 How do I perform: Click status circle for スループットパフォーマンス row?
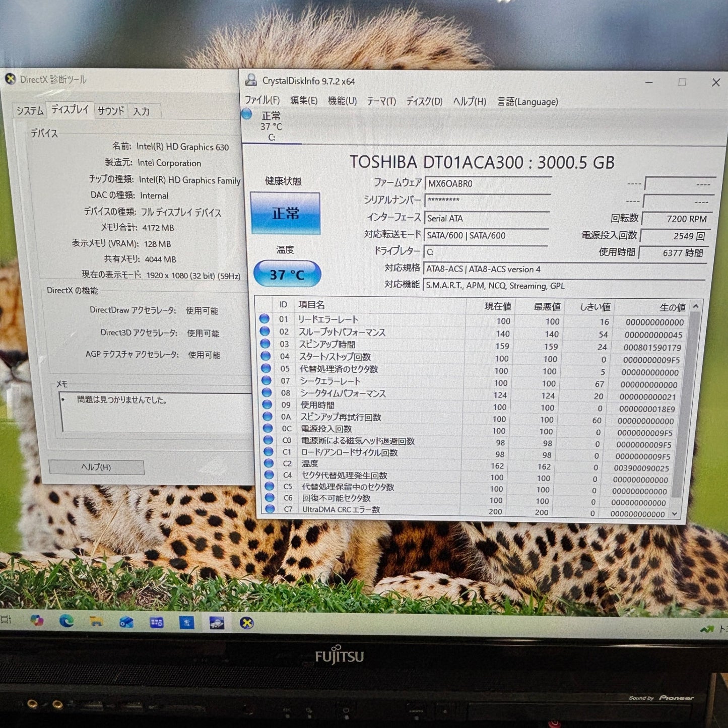[x=264, y=332]
